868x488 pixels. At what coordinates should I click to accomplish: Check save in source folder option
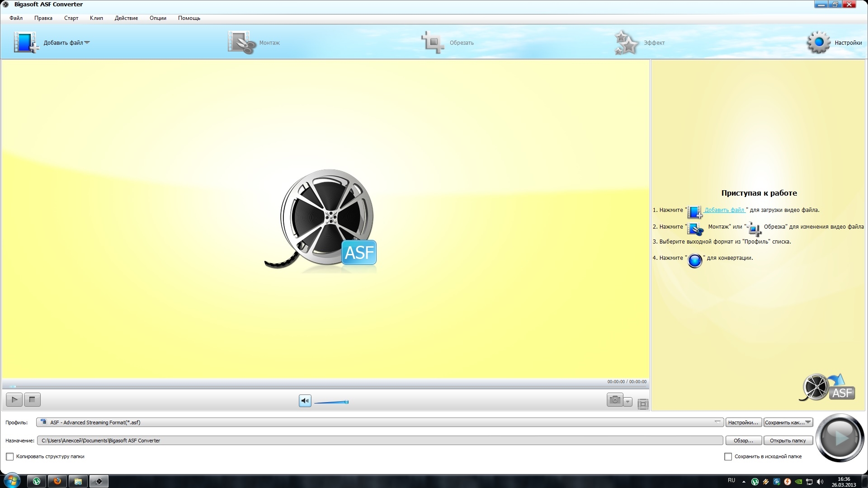[x=728, y=457]
